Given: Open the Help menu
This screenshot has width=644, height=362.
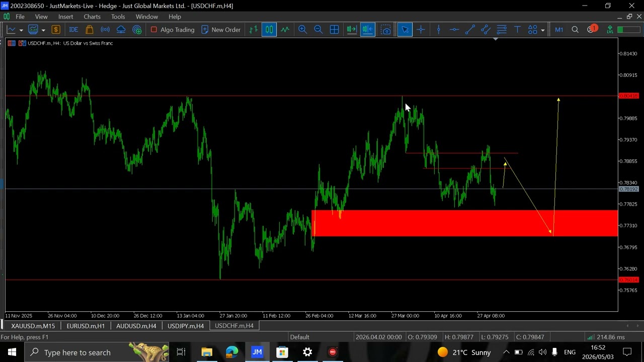Looking at the screenshot, I should click(175, 17).
